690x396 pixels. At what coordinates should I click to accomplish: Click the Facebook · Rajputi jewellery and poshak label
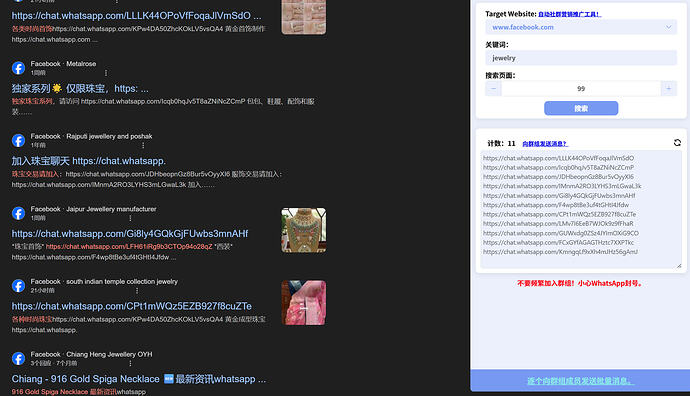click(91, 136)
